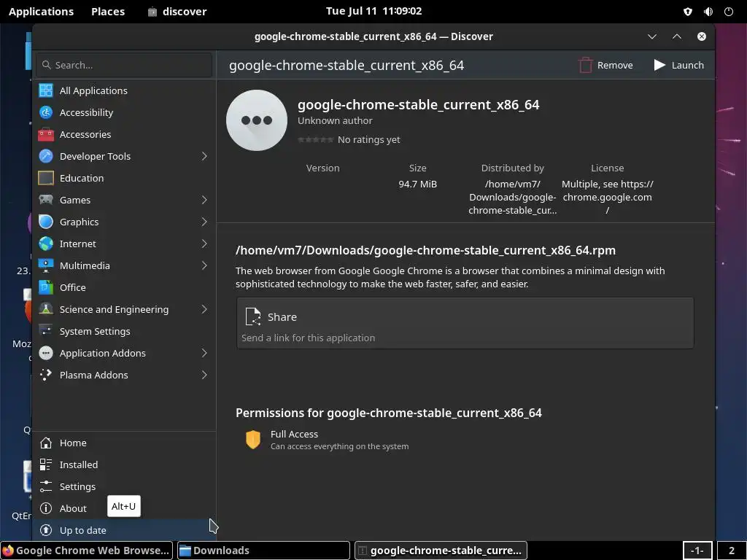This screenshot has width=747, height=560.
Task: Expand the Science and Engineering chevron
Action: click(x=204, y=309)
